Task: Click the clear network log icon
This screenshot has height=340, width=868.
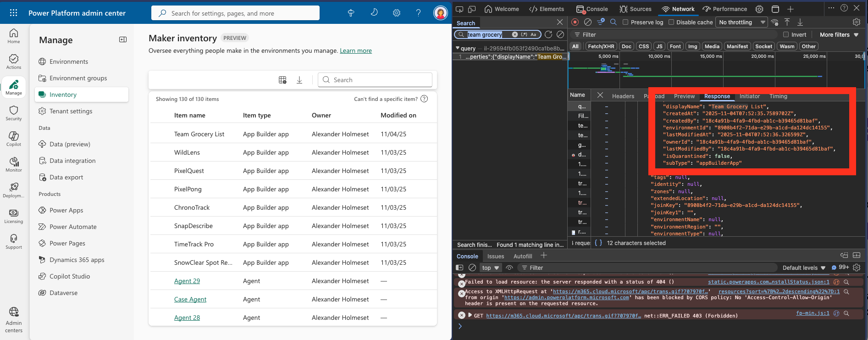Action: 588,22
